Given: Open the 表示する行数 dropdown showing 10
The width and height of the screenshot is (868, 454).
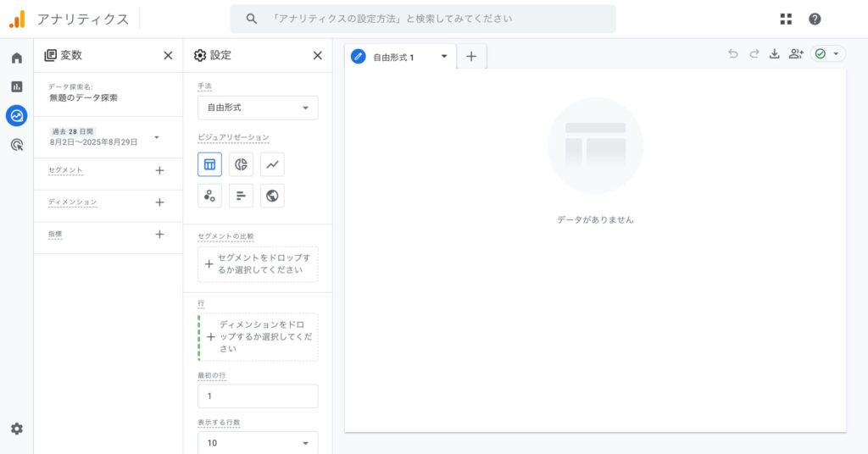Looking at the screenshot, I should point(258,443).
